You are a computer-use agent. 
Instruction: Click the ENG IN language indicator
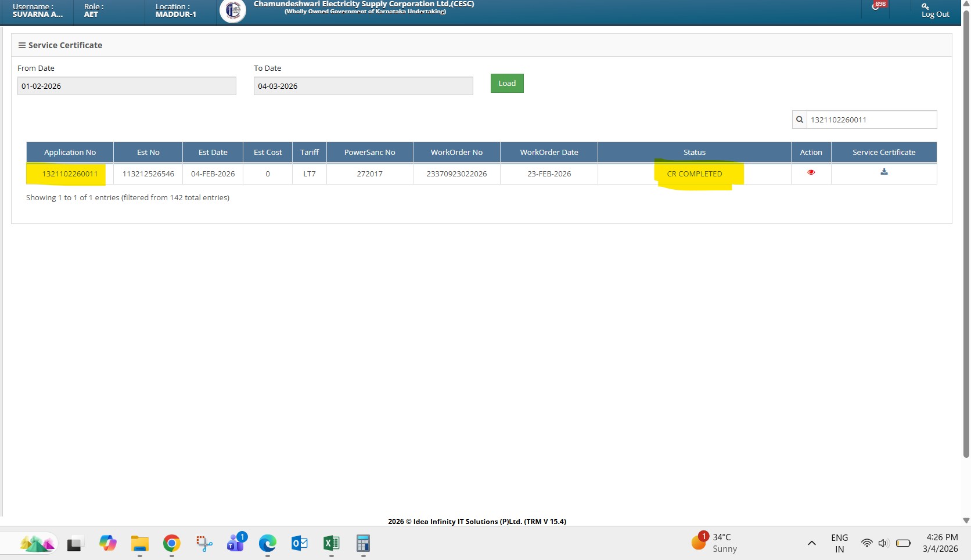tap(839, 543)
